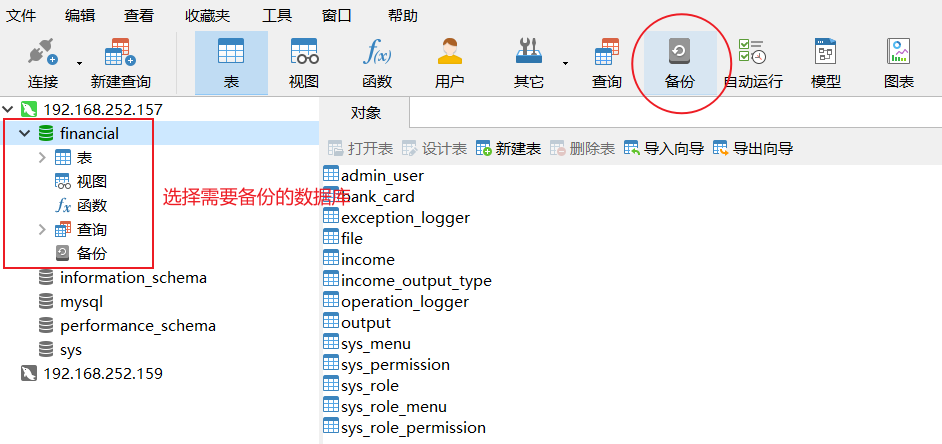Click the MySQL icon of 192.168.252.157
Screen dimensions: 942x444
pos(29,109)
